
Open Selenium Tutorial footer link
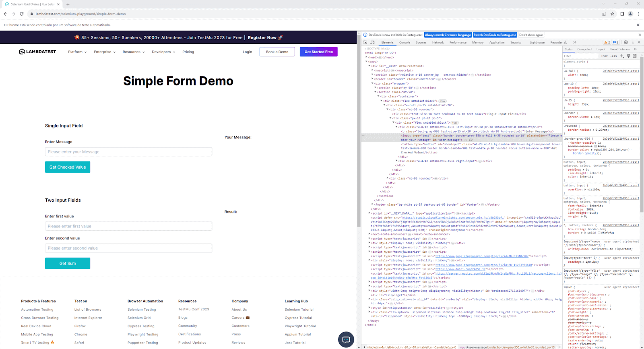299,310
